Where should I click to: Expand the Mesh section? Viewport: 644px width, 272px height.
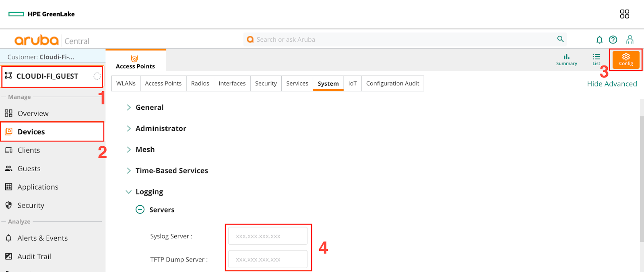tap(129, 149)
